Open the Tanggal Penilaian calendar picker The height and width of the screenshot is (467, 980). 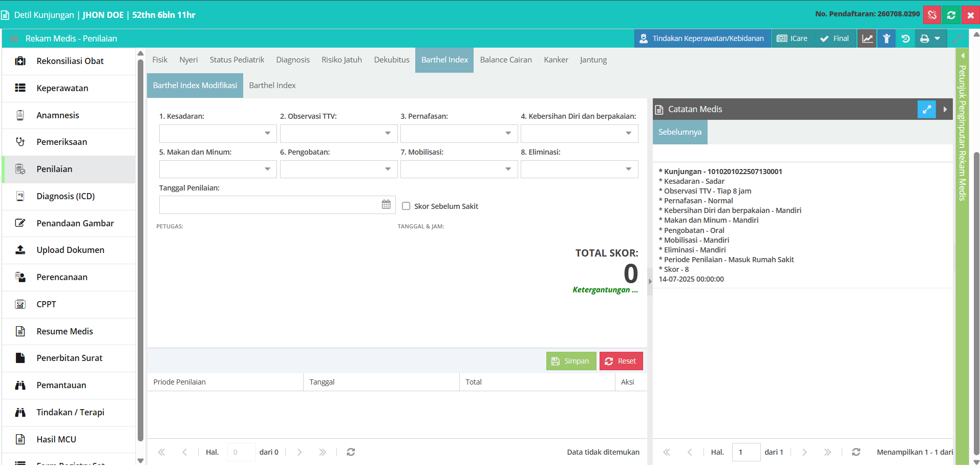pos(386,204)
